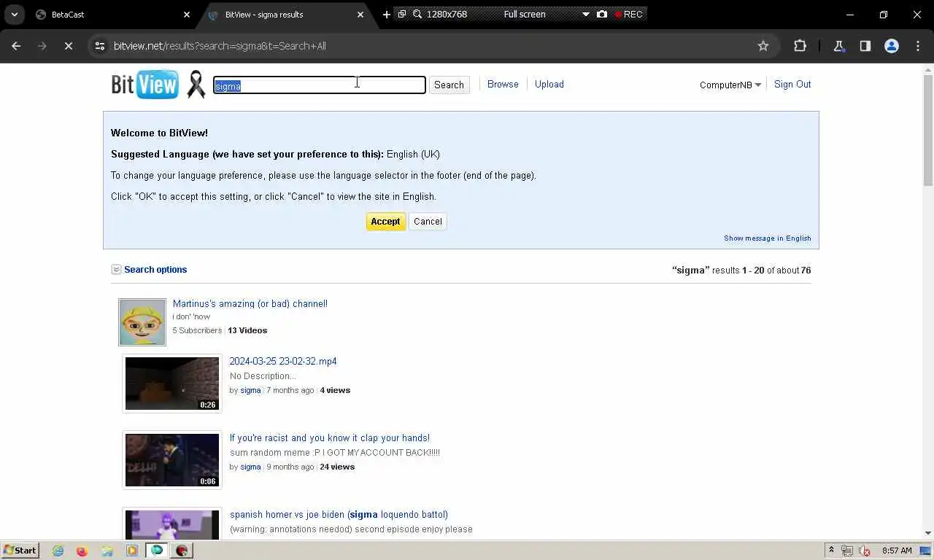The height and width of the screenshot is (560, 934).
Task: Open the Chrome profile avatar
Action: pyautogui.click(x=891, y=46)
